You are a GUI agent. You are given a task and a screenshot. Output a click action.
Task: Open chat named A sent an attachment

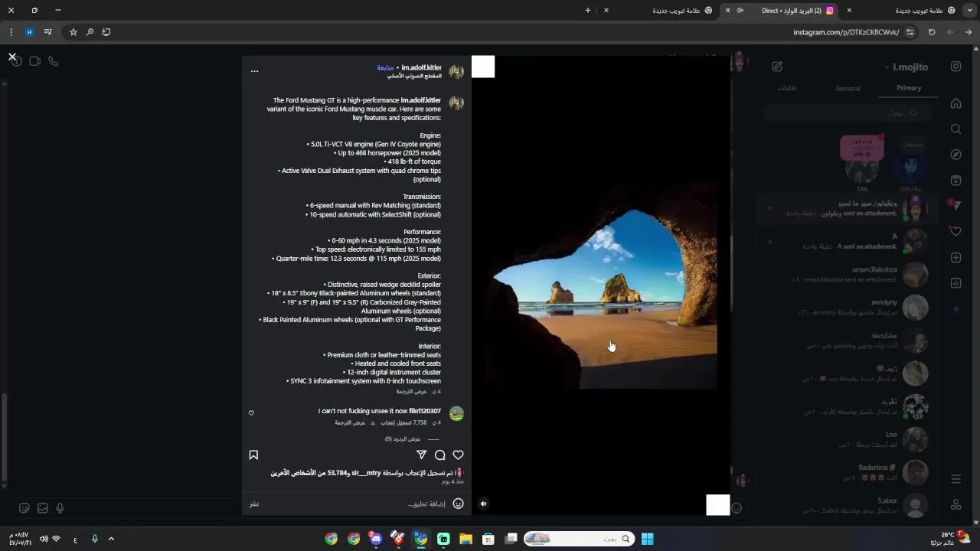click(848, 241)
